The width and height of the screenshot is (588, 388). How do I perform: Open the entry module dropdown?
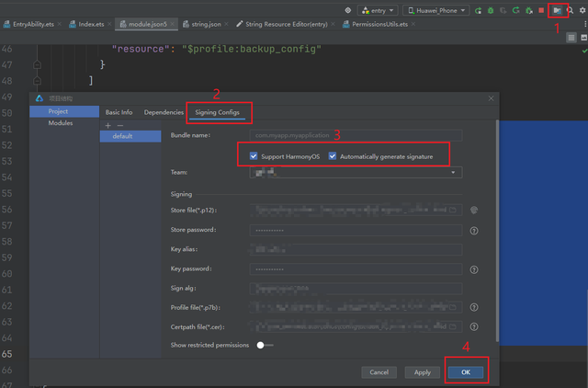click(x=377, y=10)
